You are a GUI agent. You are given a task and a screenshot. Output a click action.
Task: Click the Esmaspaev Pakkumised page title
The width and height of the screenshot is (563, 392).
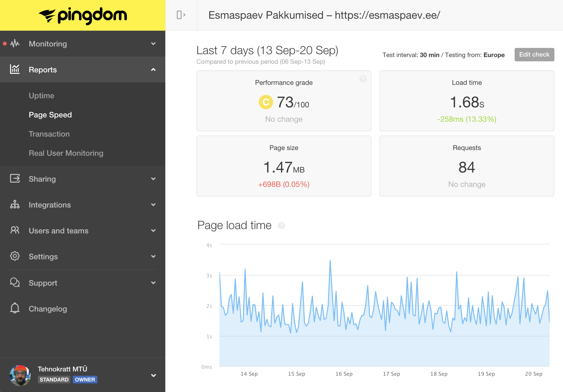point(324,15)
